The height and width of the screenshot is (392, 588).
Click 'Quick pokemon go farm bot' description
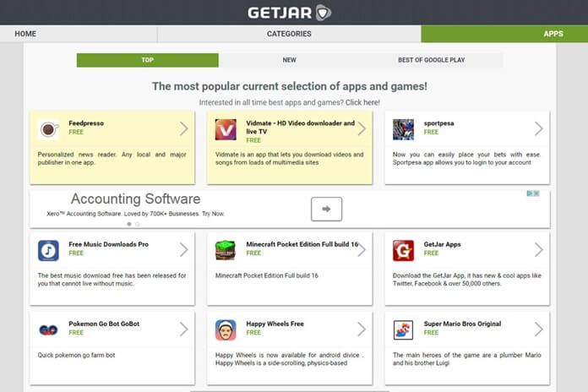[76, 355]
